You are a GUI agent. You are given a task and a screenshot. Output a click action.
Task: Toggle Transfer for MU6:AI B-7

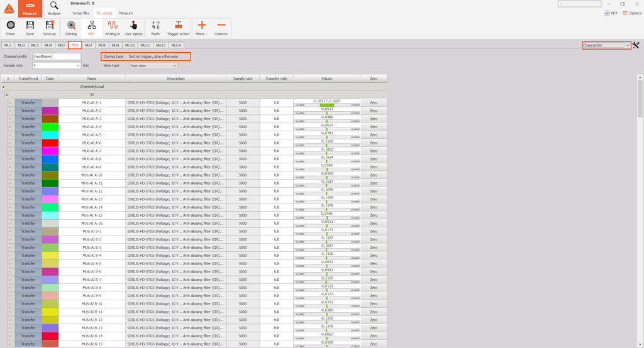28,280
